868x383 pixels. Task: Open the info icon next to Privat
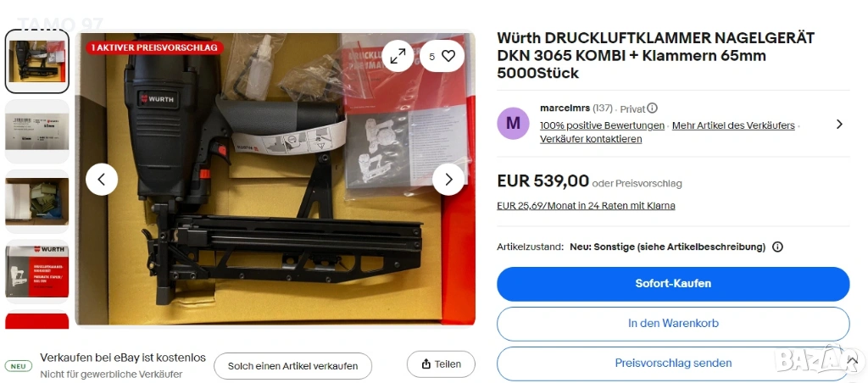[653, 108]
